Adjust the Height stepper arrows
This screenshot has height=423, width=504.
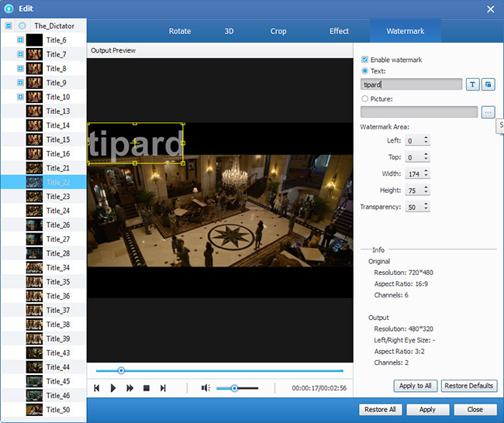pyautogui.click(x=426, y=190)
